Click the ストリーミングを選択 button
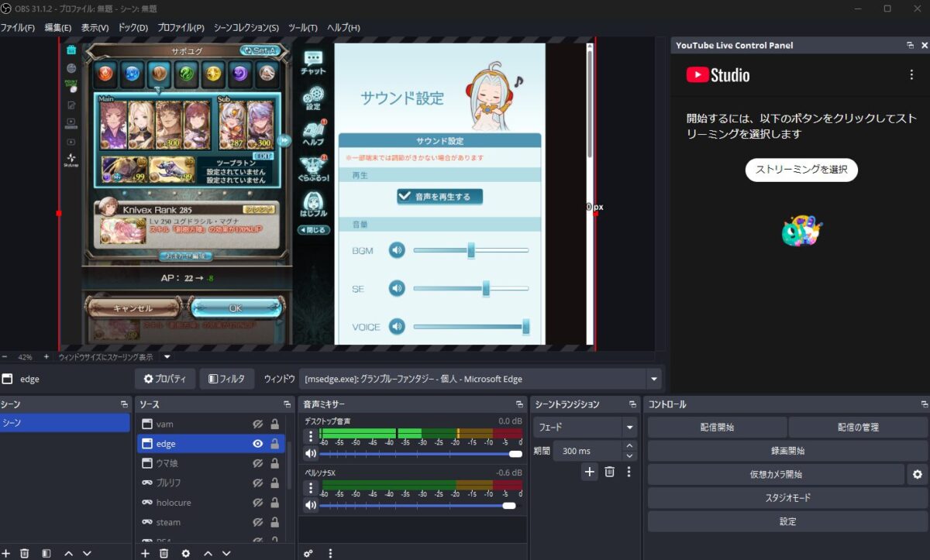930x560 pixels. click(x=801, y=170)
